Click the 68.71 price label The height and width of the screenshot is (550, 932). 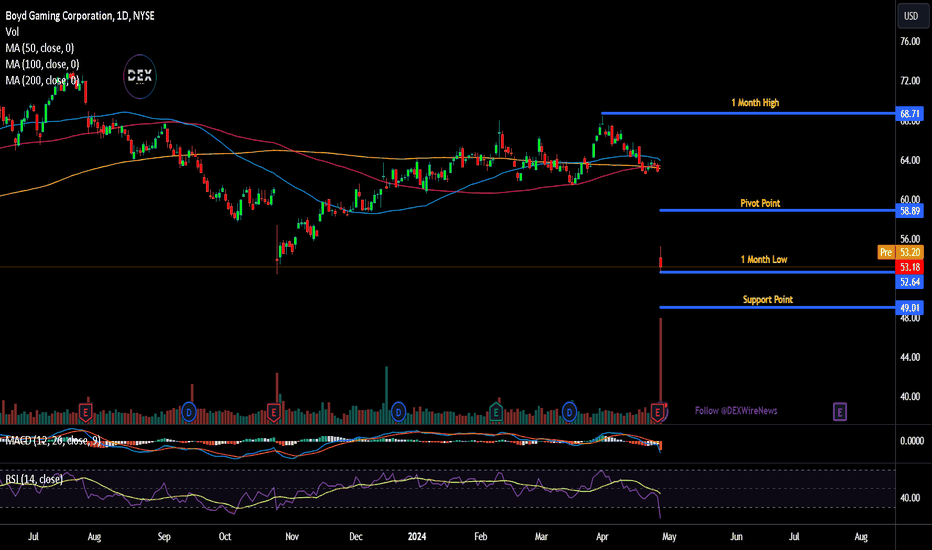(x=909, y=114)
